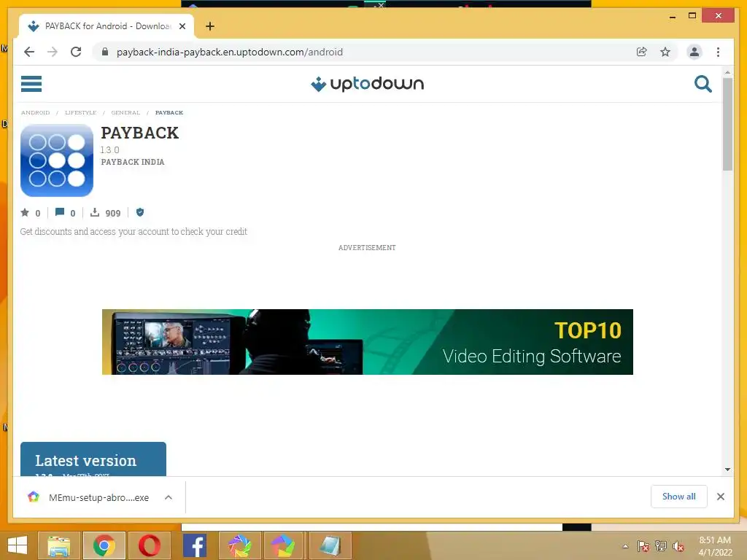747x560 pixels.
Task: Click the version number 1.3.0
Action: pyautogui.click(x=109, y=150)
